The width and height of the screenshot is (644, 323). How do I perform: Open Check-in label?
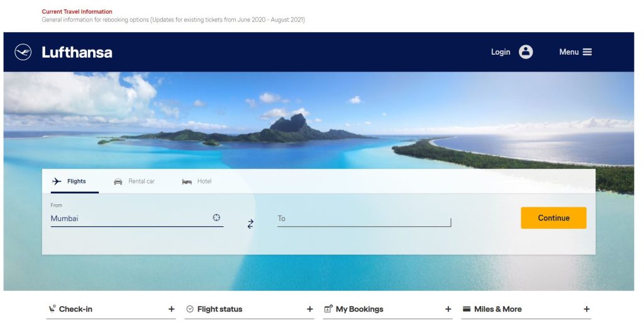[75, 309]
